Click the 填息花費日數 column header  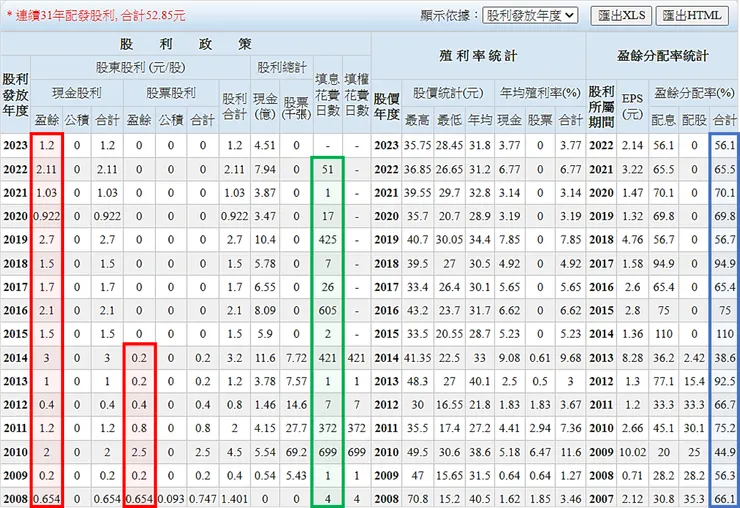pyautogui.click(x=328, y=94)
